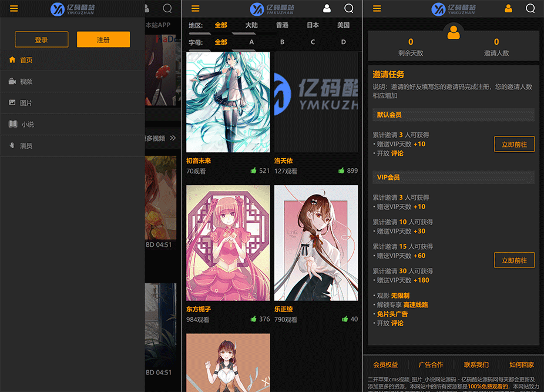Select 图片 in the sidebar menu
544x392 pixels.
(72, 103)
